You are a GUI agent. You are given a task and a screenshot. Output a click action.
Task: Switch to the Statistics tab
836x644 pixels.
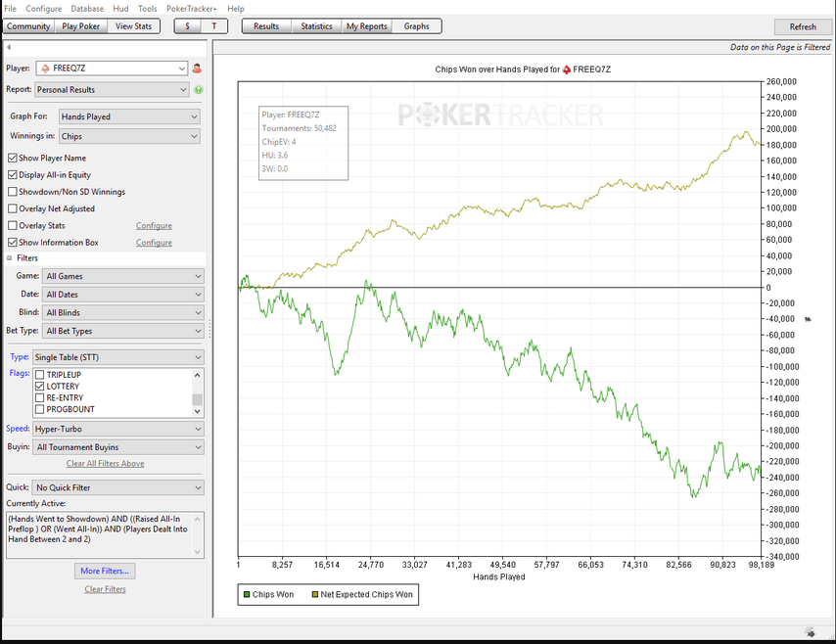(317, 26)
